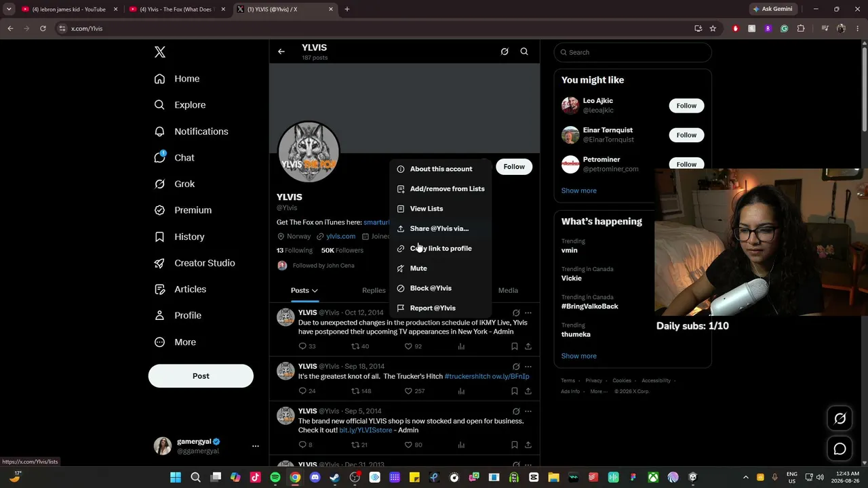Click the Grok icon on the Sep 5 post
868x488 pixels.
(x=516, y=411)
